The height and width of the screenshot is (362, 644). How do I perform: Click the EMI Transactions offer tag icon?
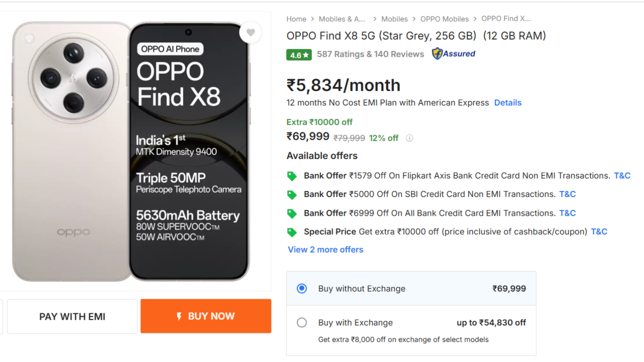point(292,213)
